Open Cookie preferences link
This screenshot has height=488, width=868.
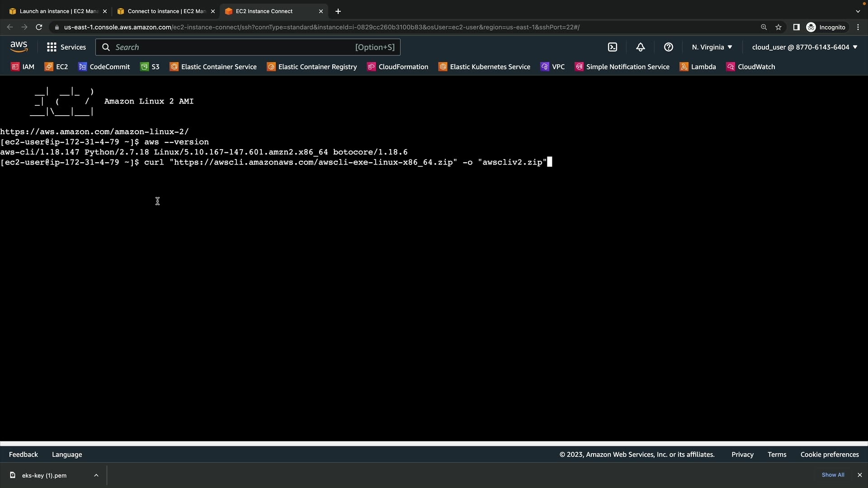point(829,455)
